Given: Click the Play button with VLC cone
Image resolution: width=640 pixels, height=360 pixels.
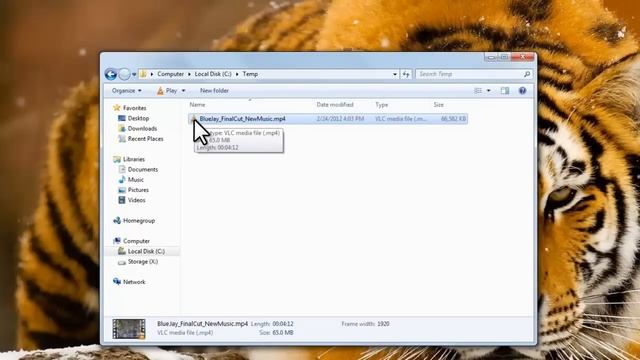Looking at the screenshot, I should [167, 91].
